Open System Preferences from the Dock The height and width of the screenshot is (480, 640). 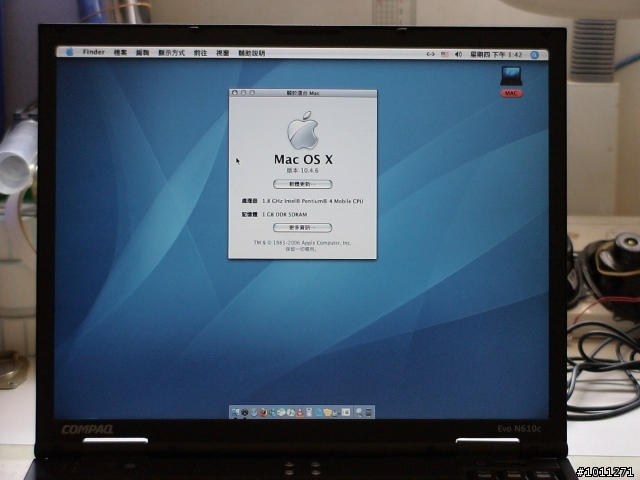[346, 412]
